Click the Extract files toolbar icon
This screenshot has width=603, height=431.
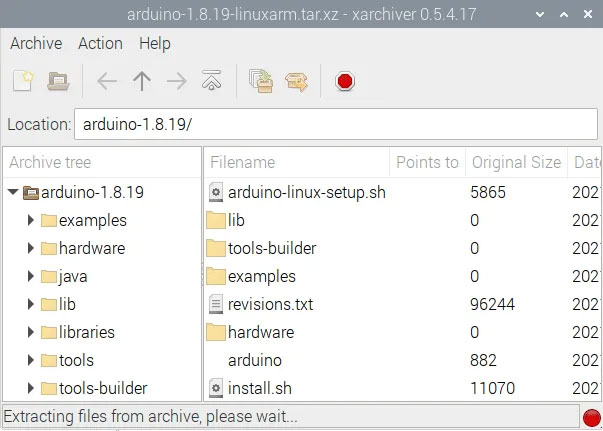(x=297, y=82)
